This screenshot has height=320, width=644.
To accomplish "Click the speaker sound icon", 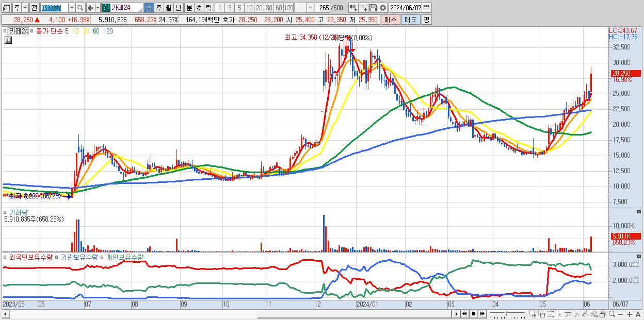I will pyautogui.click(x=90, y=8).
